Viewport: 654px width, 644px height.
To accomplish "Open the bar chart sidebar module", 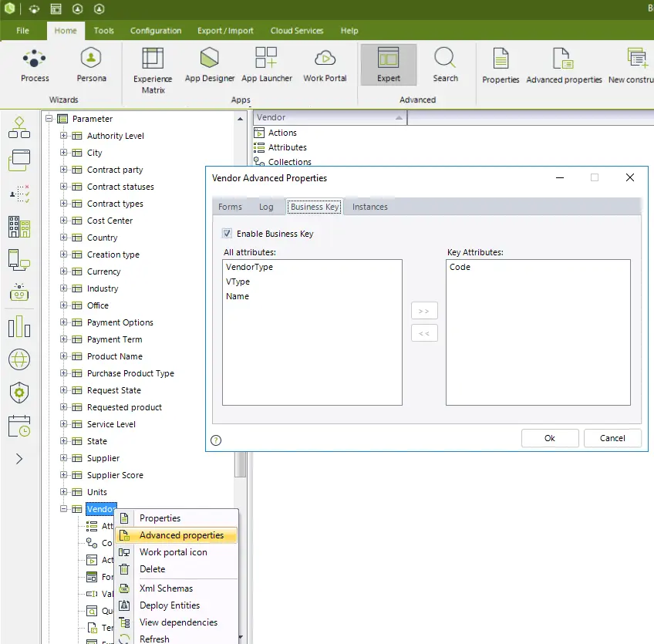I will (19, 326).
